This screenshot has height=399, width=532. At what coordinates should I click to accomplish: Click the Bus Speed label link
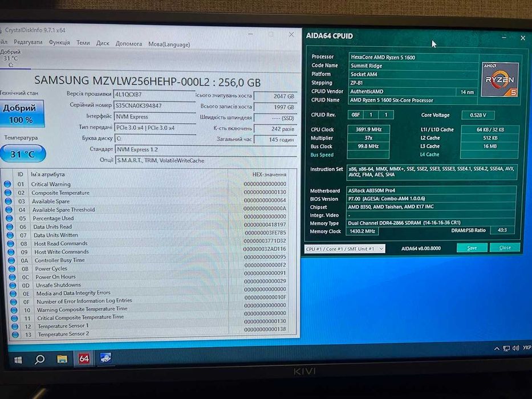(x=322, y=154)
